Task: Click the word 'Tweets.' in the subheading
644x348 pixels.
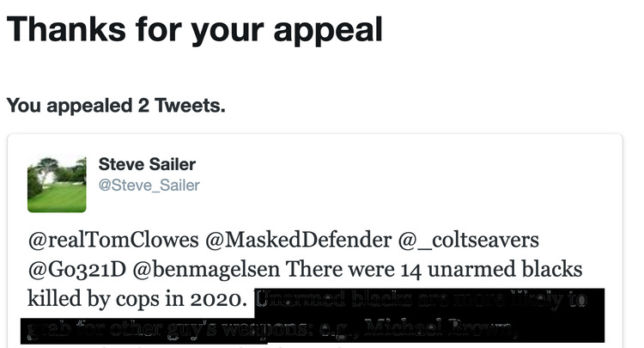Action: pyautogui.click(x=190, y=106)
